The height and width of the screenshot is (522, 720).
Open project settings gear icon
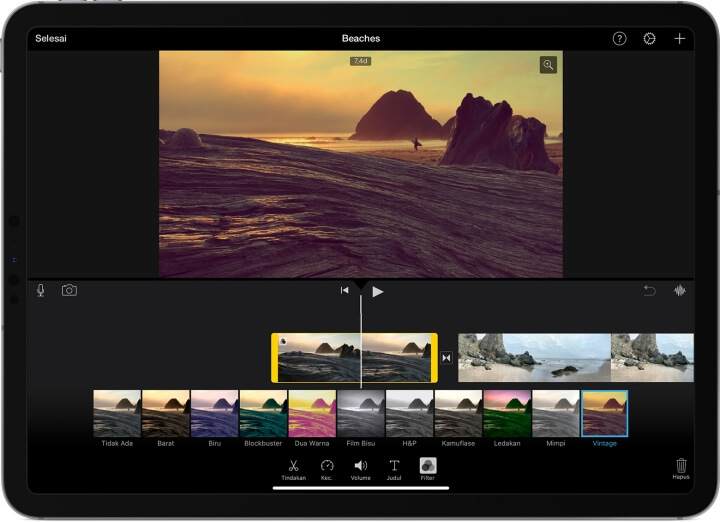[649, 39]
